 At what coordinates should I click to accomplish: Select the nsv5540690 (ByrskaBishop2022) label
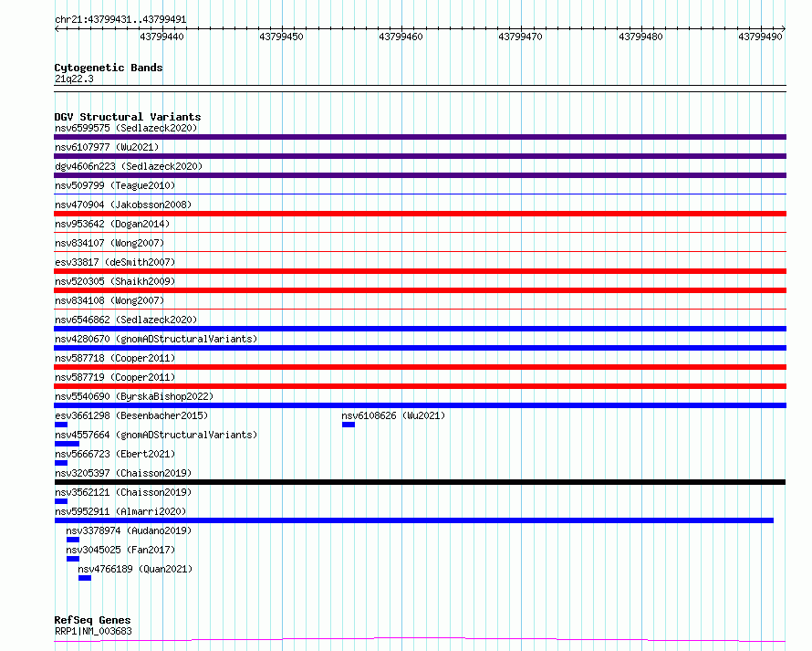point(134,396)
